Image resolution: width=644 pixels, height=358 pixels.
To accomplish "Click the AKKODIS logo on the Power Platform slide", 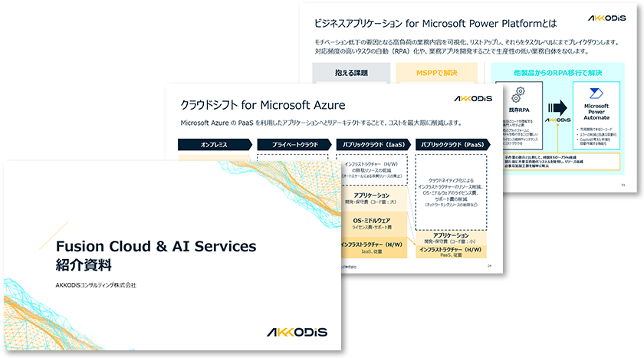I will tap(606, 18).
